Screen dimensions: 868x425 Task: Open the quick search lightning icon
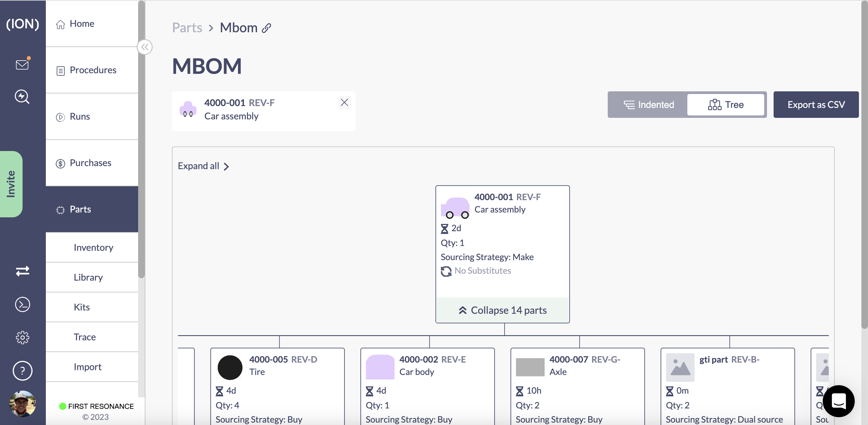coord(22,97)
